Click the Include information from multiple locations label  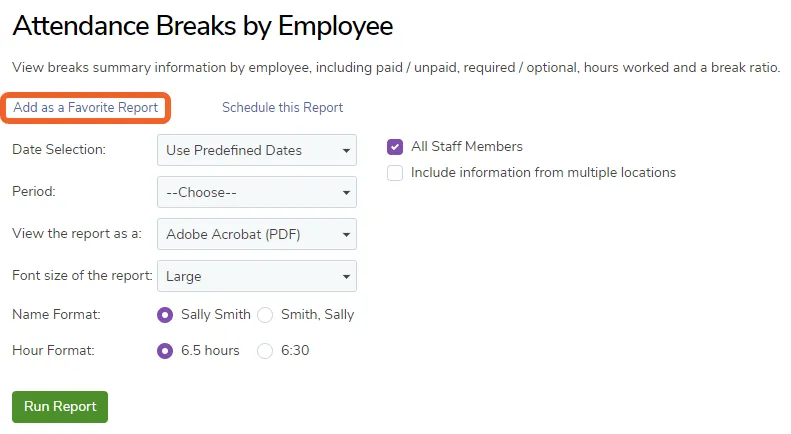tap(543, 173)
